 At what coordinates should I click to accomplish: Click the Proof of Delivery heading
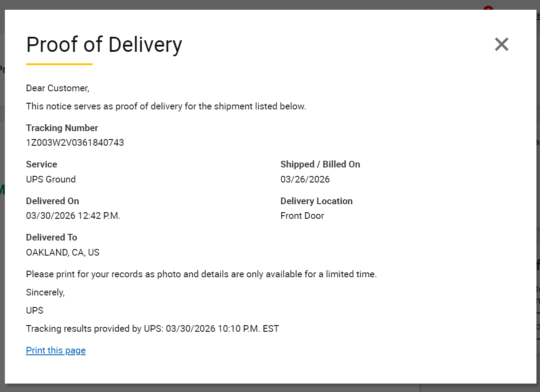104,45
